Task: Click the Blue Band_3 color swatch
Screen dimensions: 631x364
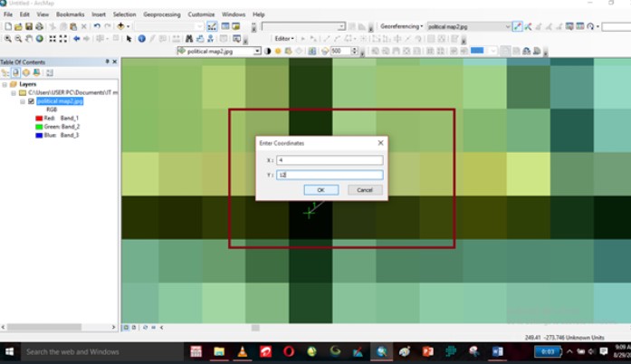Action: [39, 135]
